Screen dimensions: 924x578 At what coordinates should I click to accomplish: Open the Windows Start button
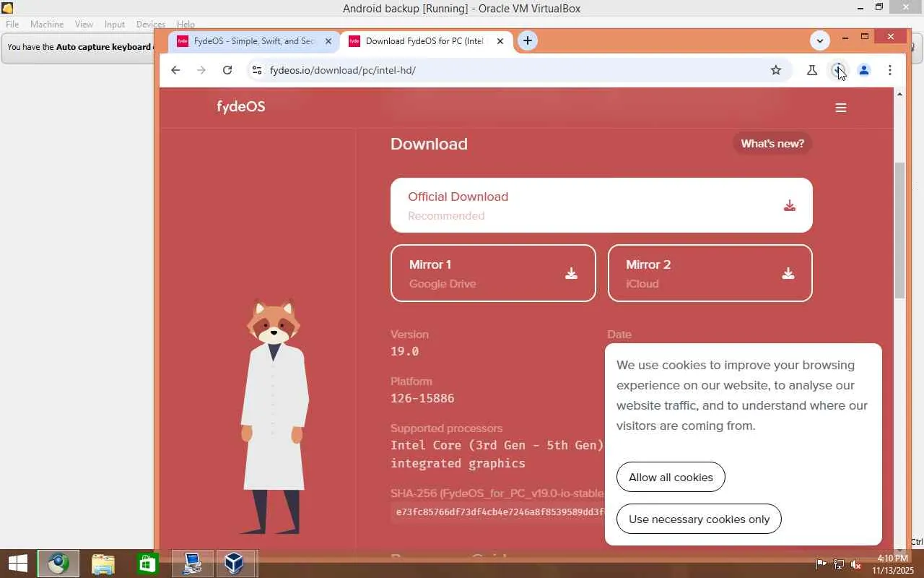(x=17, y=564)
